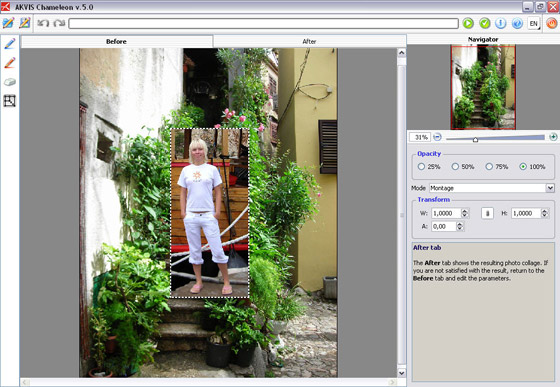Image resolution: width=560 pixels, height=387 pixels.
Task: Select 75% opacity option
Action: (489, 167)
